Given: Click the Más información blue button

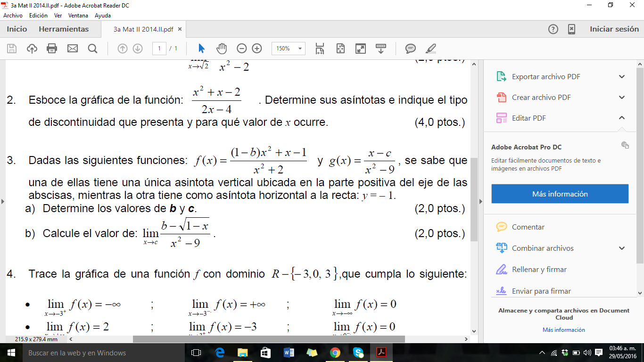Looking at the screenshot, I should (560, 194).
